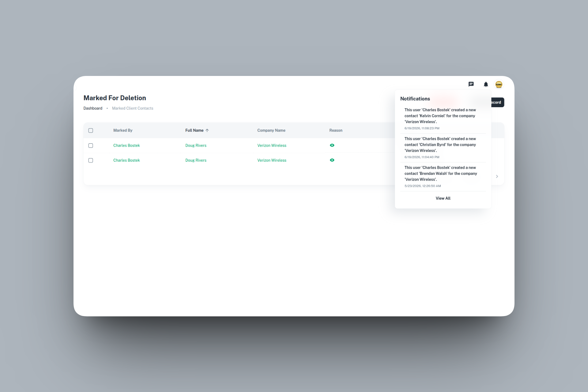This screenshot has width=588, height=392.
Task: Open Doug Rivers link in second row
Action: pos(196,160)
